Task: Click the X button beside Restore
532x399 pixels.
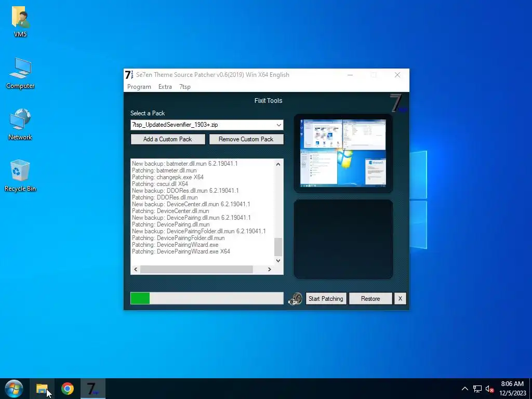Action: [400, 299]
